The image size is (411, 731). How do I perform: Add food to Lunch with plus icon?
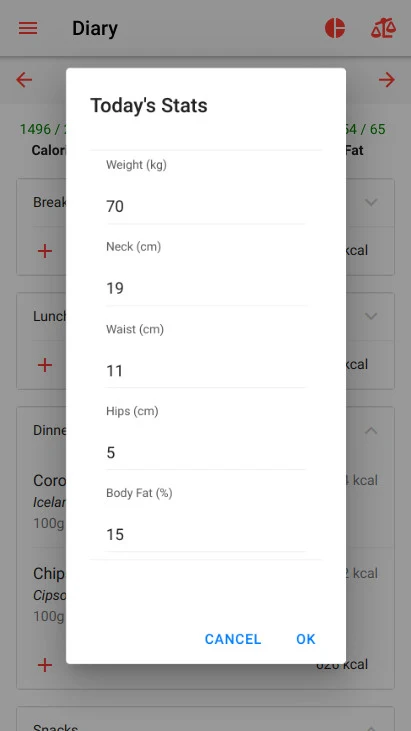45,365
